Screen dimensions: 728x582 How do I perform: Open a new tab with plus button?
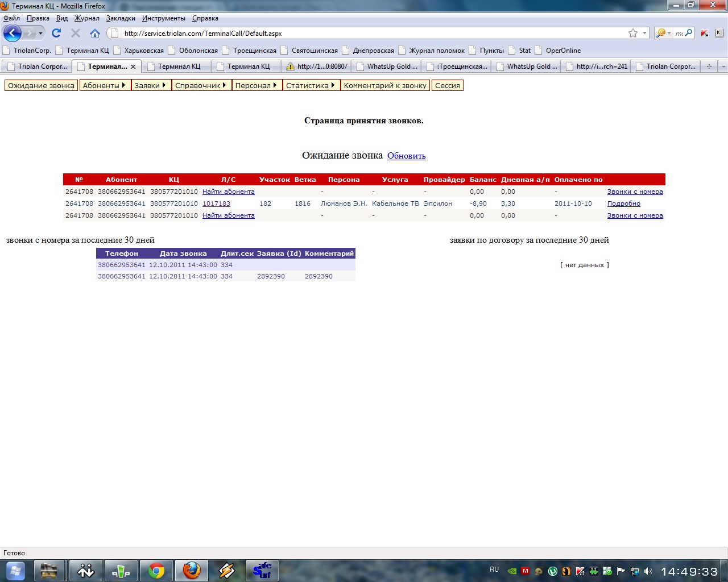point(709,66)
